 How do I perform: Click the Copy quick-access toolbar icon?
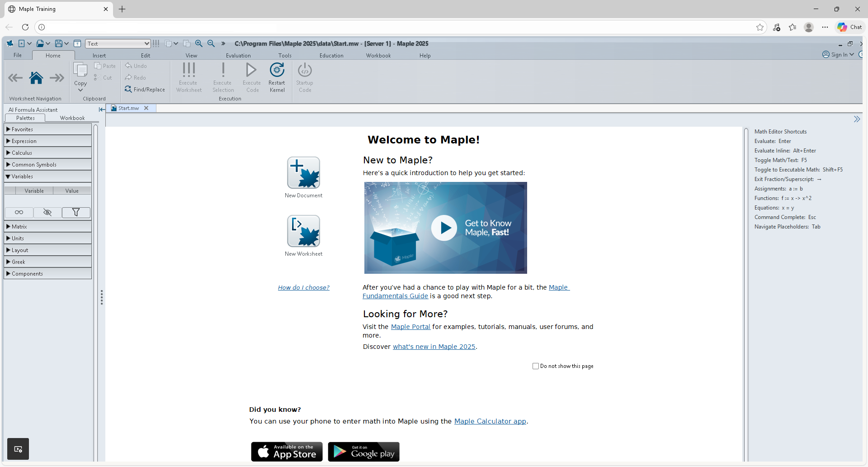tap(168, 43)
